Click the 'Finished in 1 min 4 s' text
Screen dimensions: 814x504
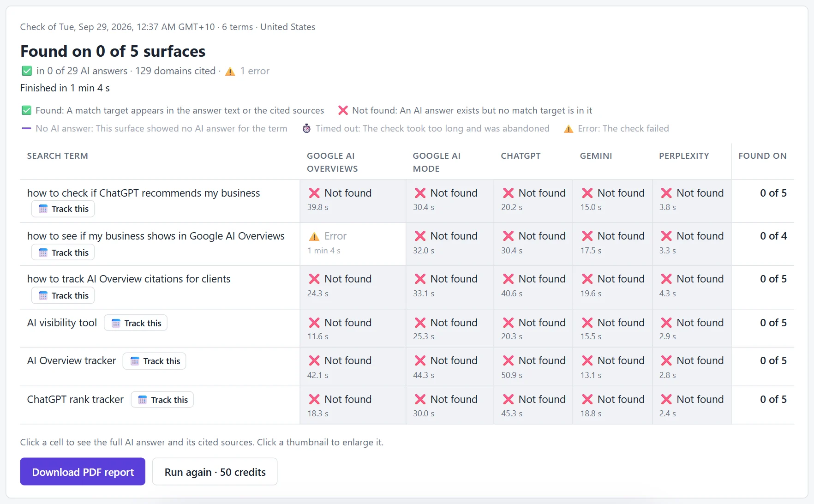point(65,88)
